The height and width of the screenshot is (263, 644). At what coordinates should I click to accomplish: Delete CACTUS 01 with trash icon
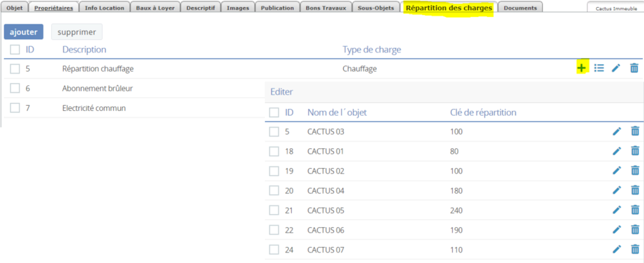tap(635, 151)
